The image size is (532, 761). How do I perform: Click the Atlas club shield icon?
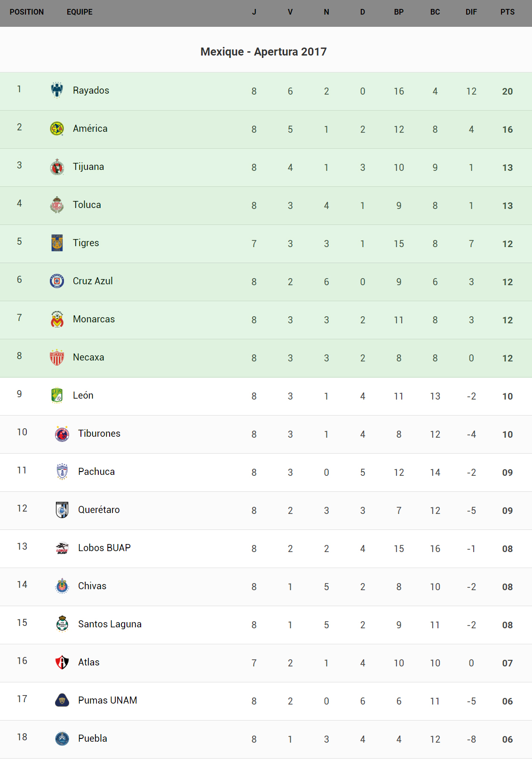point(62,662)
